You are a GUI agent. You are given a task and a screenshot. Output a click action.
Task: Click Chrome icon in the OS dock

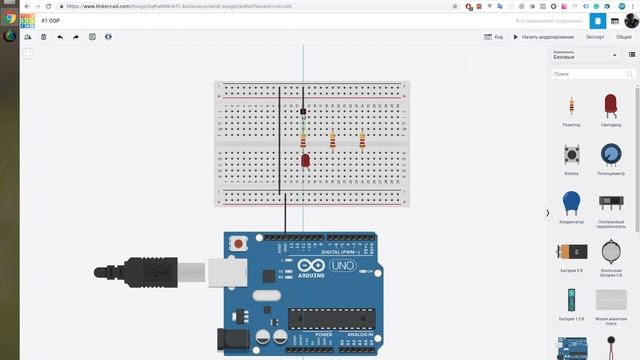(x=9, y=18)
